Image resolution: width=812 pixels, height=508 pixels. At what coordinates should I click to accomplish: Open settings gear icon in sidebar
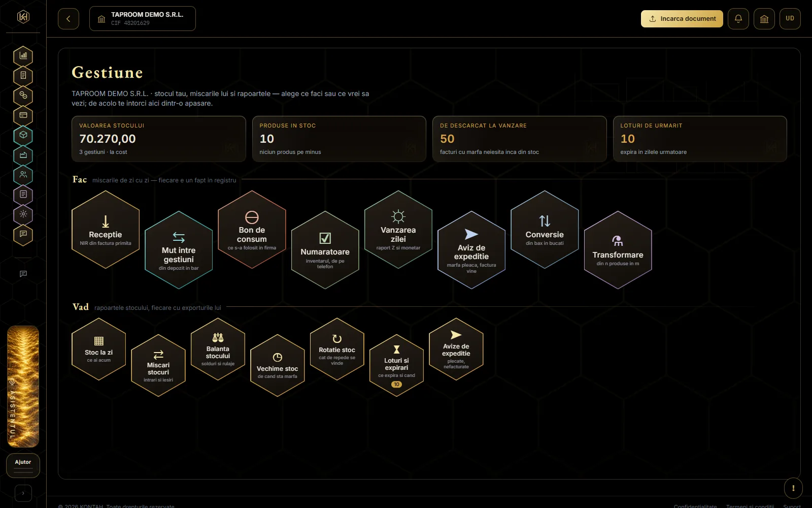23,214
